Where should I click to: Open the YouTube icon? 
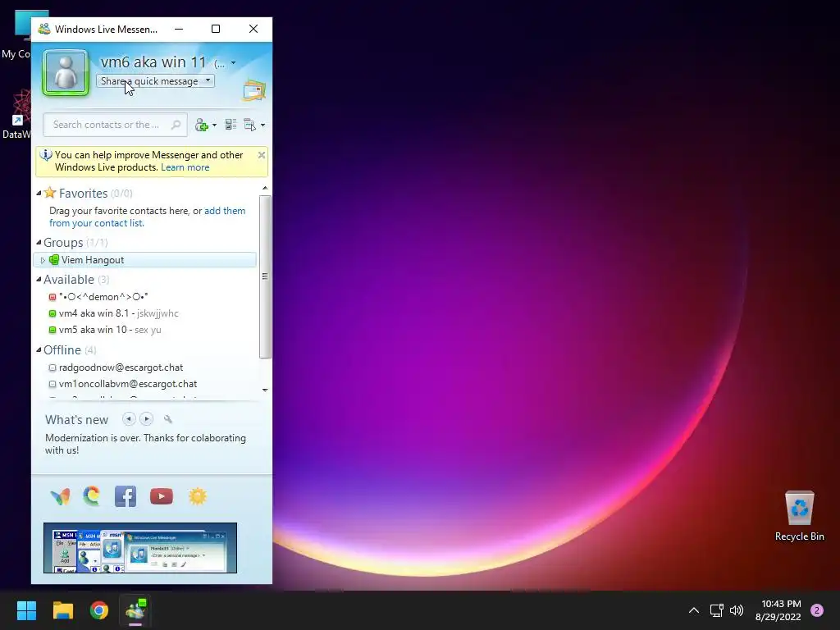pyautogui.click(x=162, y=496)
